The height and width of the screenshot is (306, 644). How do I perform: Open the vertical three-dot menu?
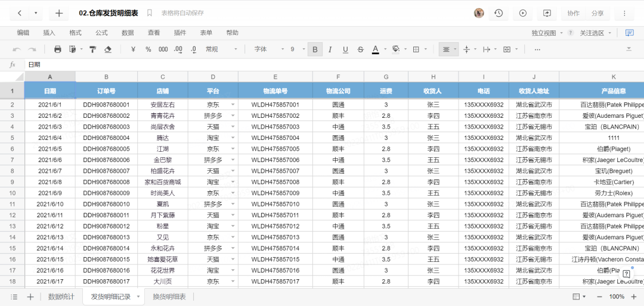624,13
